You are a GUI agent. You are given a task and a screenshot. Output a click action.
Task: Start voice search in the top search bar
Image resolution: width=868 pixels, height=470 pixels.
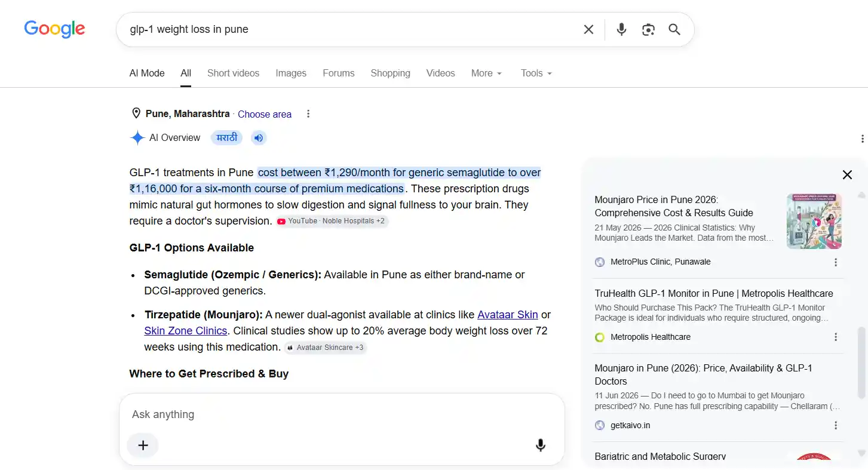[621, 29]
